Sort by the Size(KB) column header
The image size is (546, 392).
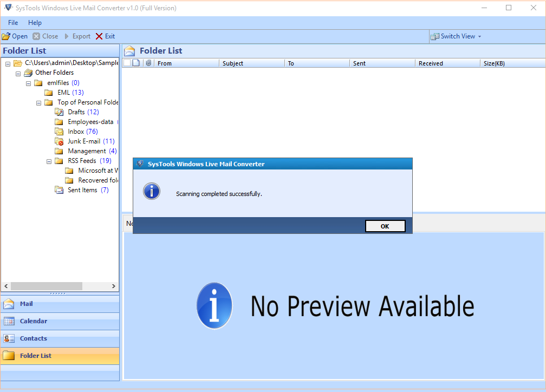pos(512,63)
